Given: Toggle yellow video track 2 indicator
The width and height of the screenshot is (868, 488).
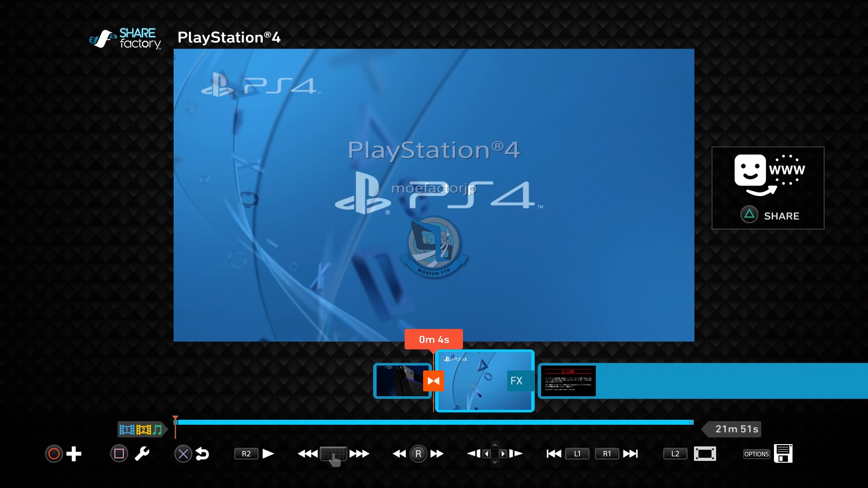Looking at the screenshot, I should point(143,430).
